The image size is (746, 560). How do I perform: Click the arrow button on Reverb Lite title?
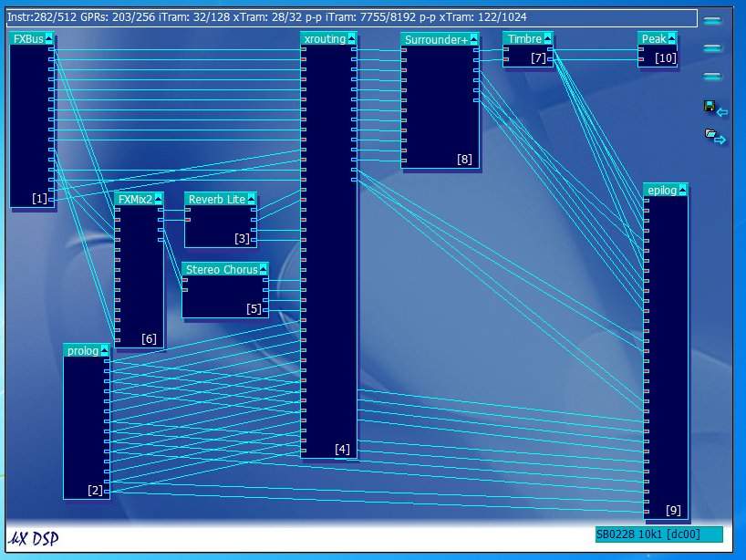(x=251, y=199)
